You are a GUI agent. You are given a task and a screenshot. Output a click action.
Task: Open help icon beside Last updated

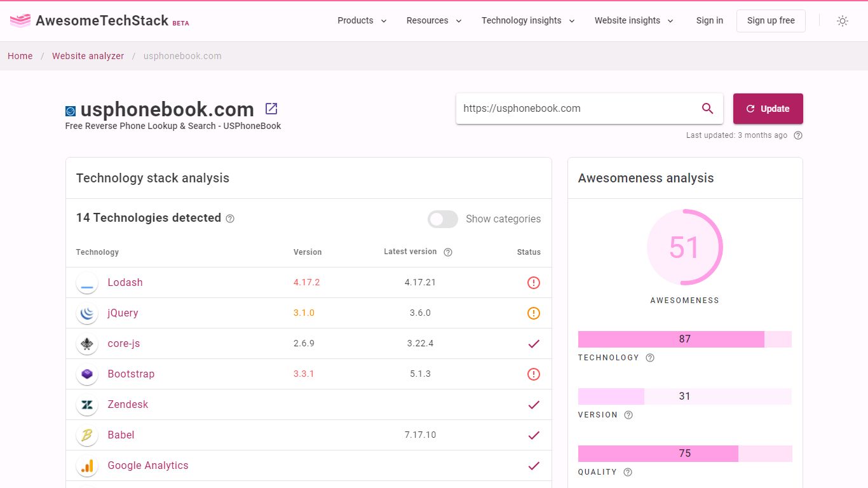click(x=798, y=135)
